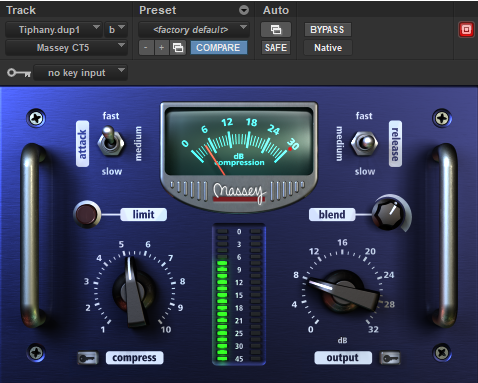Click the Preset header label
The image size is (478, 383).
coord(158,10)
